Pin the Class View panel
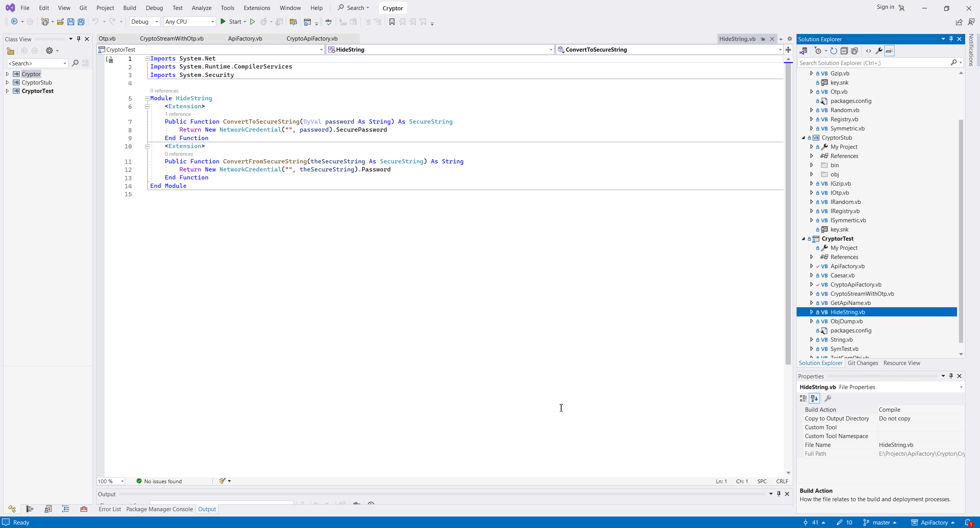980x528 pixels. click(78, 39)
